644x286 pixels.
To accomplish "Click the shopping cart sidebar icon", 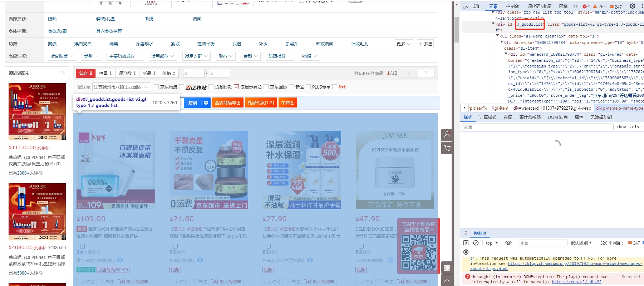I will [x=447, y=148].
